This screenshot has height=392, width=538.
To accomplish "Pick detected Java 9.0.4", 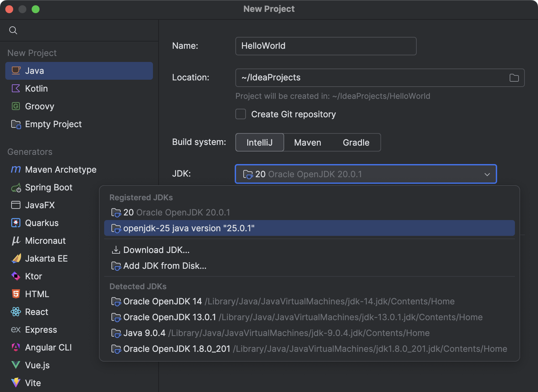I will pos(309,333).
